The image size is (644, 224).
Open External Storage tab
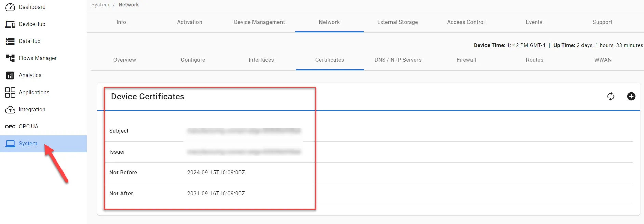tap(398, 22)
